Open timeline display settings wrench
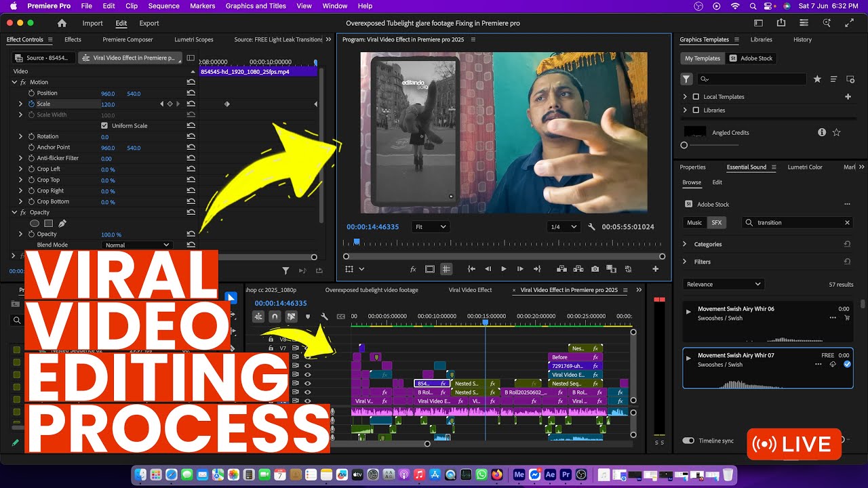This screenshot has width=868, height=488. tap(324, 317)
